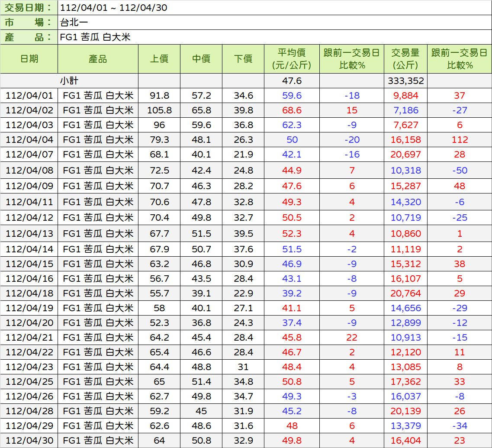Select the 上價 column header
The height and width of the screenshot is (448, 492).
[x=159, y=59]
